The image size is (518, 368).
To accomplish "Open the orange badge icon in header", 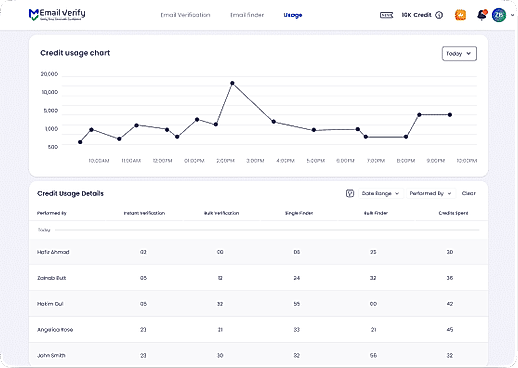I will (x=460, y=15).
